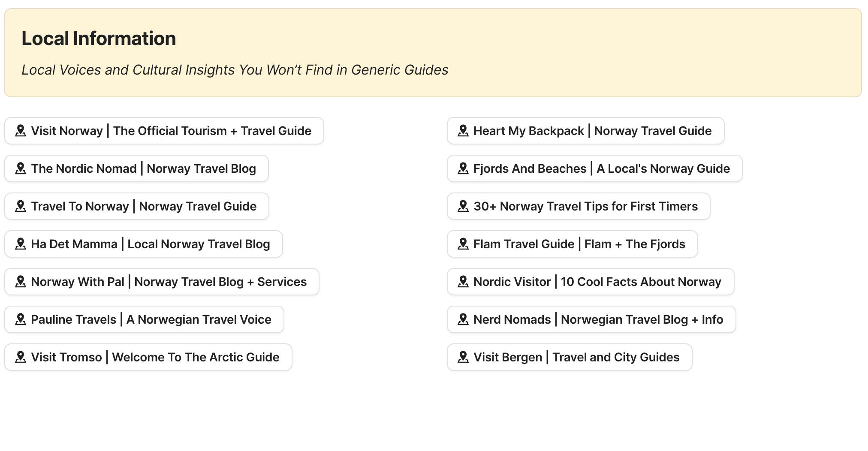Click the location icon beside Visit Tromso
This screenshot has width=868, height=451.
point(21,357)
